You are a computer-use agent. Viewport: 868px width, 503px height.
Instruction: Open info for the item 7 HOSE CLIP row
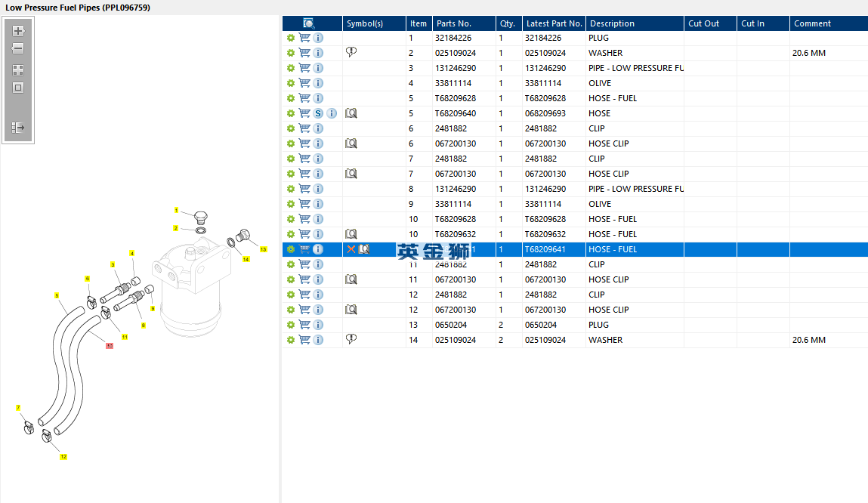click(x=318, y=174)
